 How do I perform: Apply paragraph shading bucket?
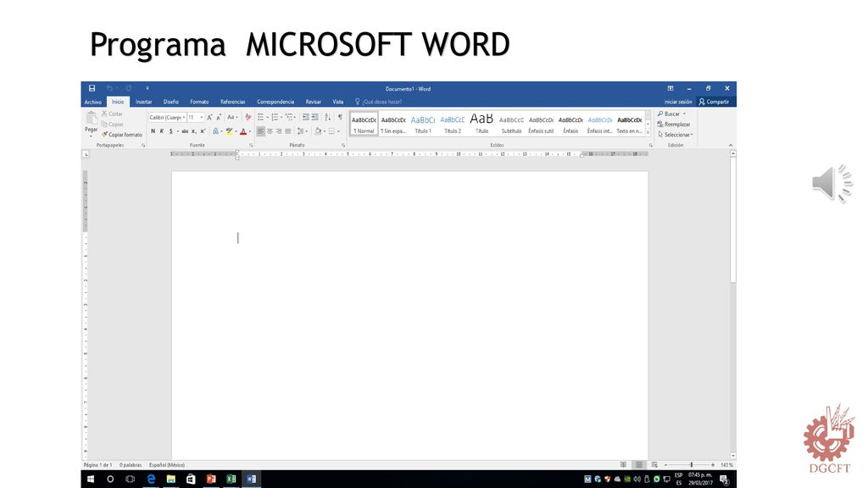(x=318, y=131)
